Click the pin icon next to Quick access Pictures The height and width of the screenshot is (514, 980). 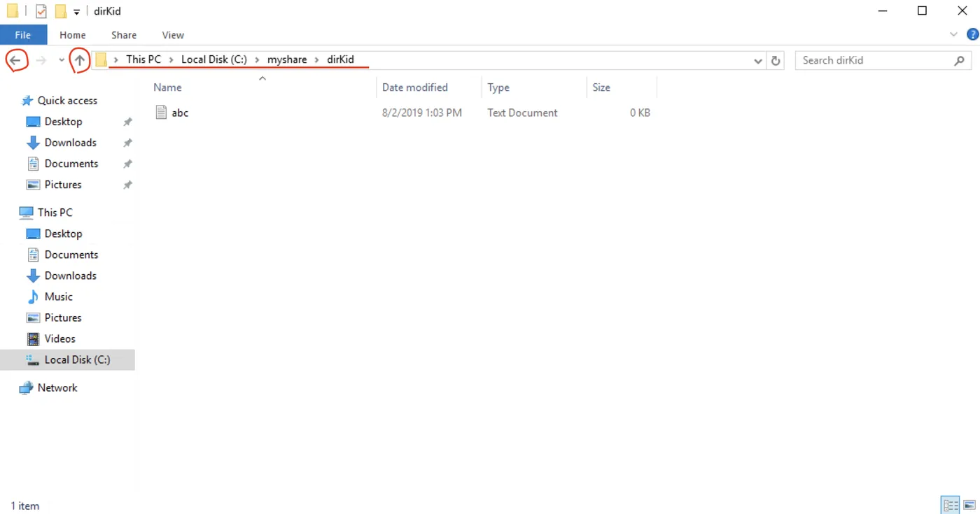(x=127, y=185)
